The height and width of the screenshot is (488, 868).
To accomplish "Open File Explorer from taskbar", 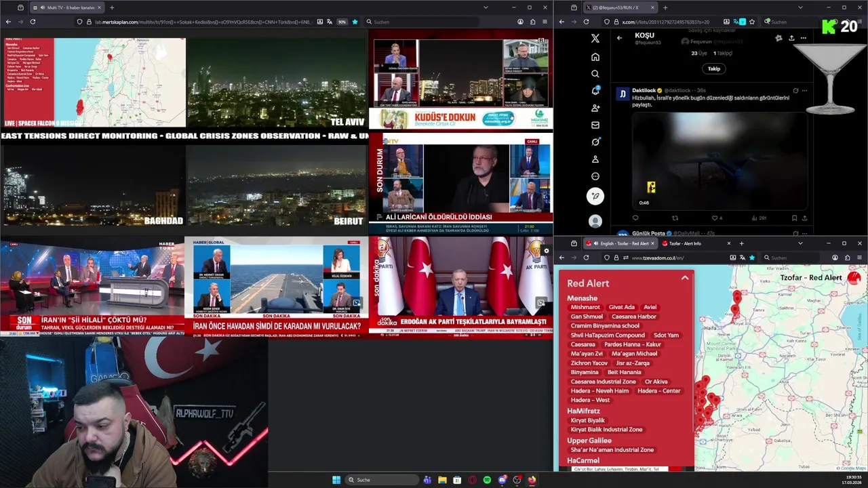I will pos(442,480).
